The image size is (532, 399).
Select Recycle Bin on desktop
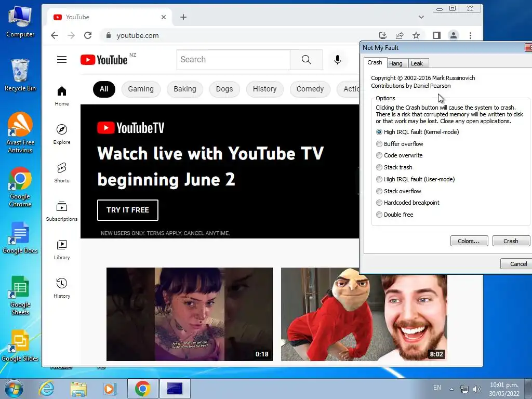tap(20, 75)
